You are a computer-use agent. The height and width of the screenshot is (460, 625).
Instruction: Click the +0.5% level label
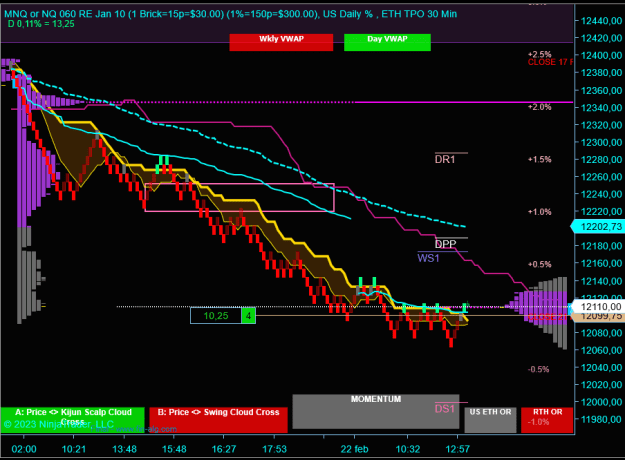540,264
